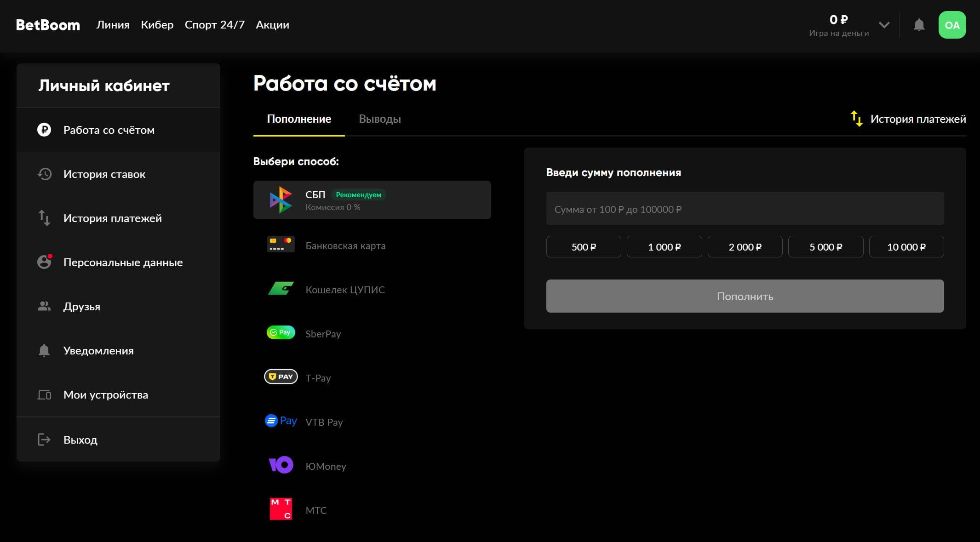Image resolution: width=980 pixels, height=542 pixels.
Task: Click the Уведомления bell icon in sidebar
Action: (x=44, y=350)
